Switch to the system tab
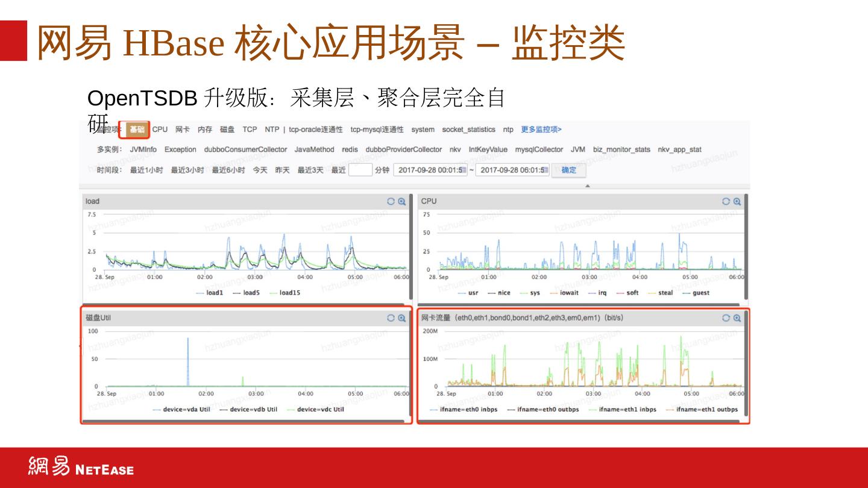The image size is (868, 488). pos(423,130)
